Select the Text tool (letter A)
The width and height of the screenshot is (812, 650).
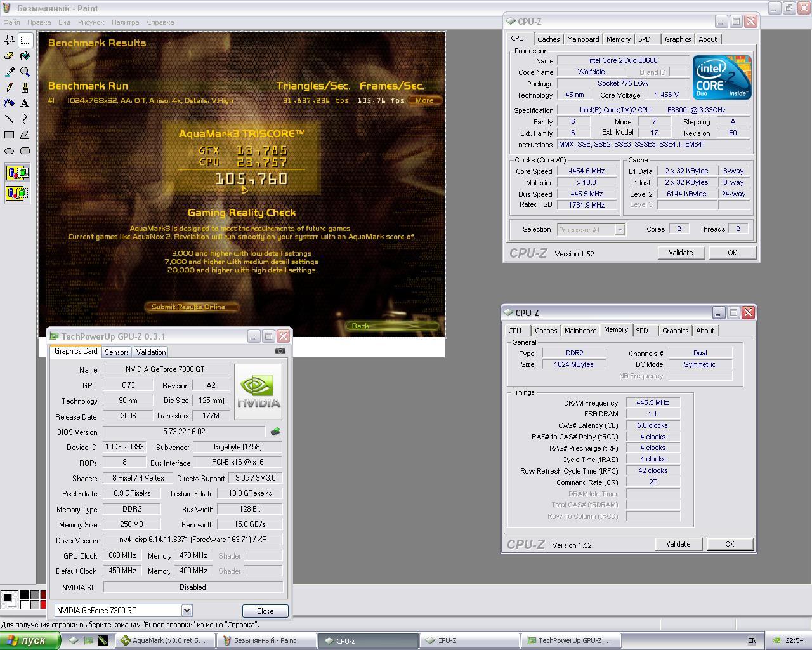coord(25,103)
